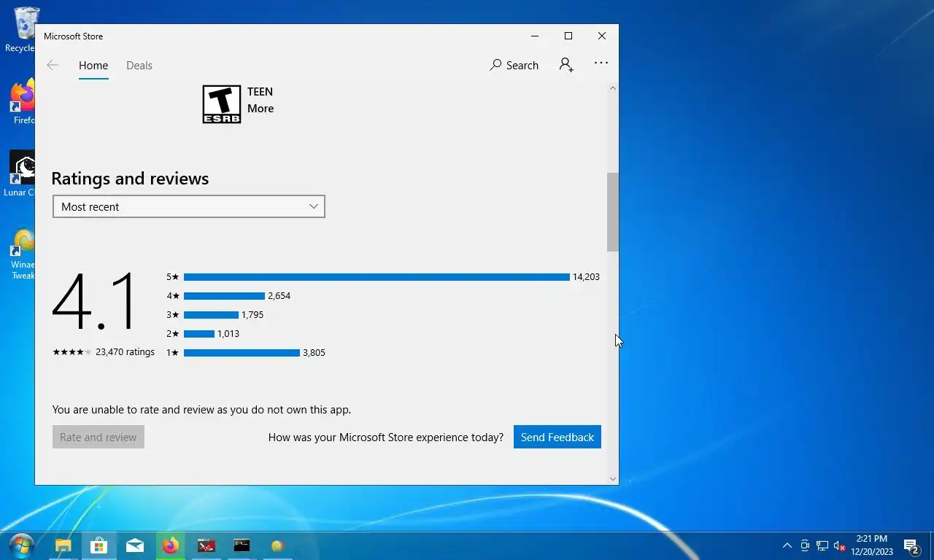Click the unable to rate message
The image size is (934, 560).
[201, 409]
